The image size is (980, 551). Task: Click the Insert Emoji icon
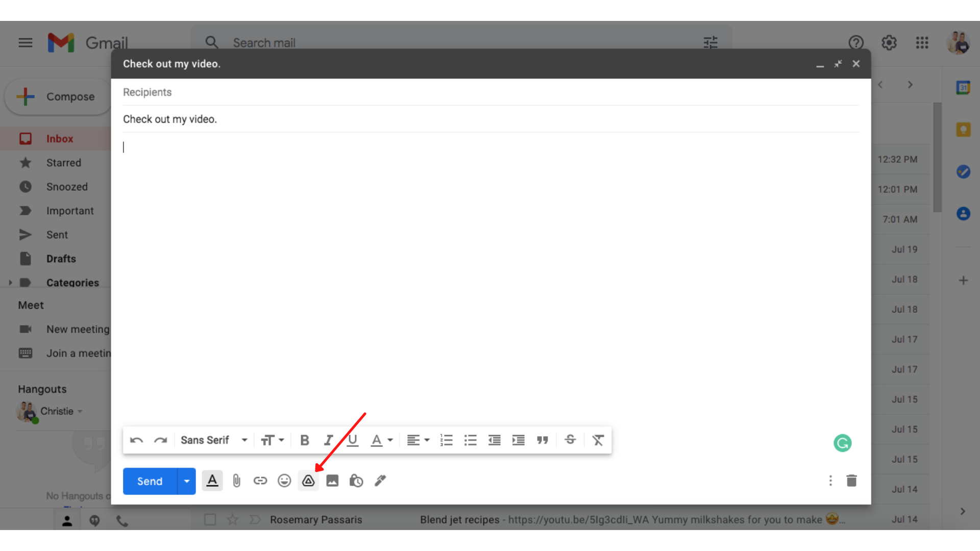pyautogui.click(x=283, y=481)
